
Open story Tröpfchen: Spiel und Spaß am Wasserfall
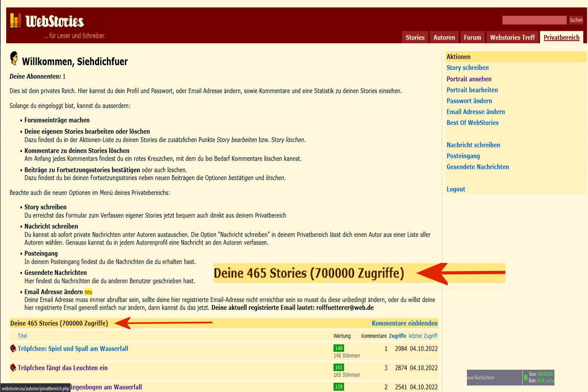73,348
